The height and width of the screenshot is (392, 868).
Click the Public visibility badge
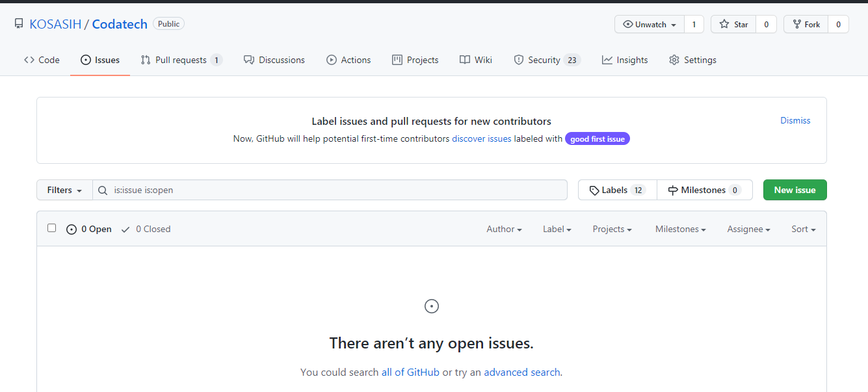[x=168, y=24]
